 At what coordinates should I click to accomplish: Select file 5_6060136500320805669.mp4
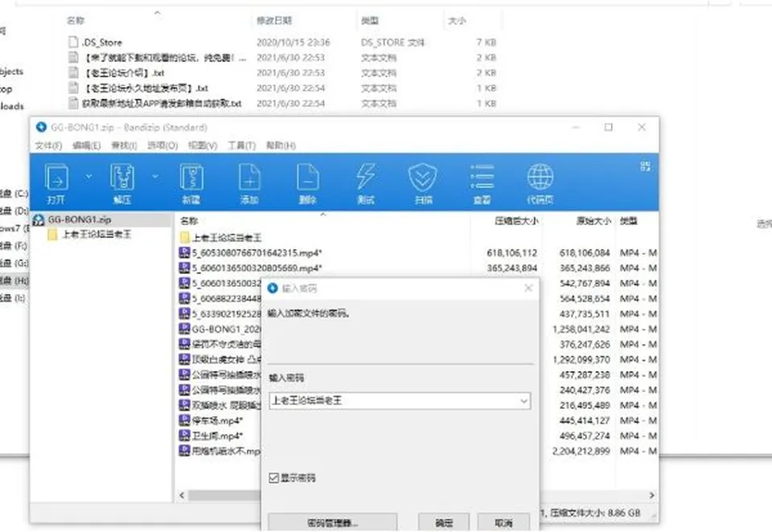click(257, 268)
